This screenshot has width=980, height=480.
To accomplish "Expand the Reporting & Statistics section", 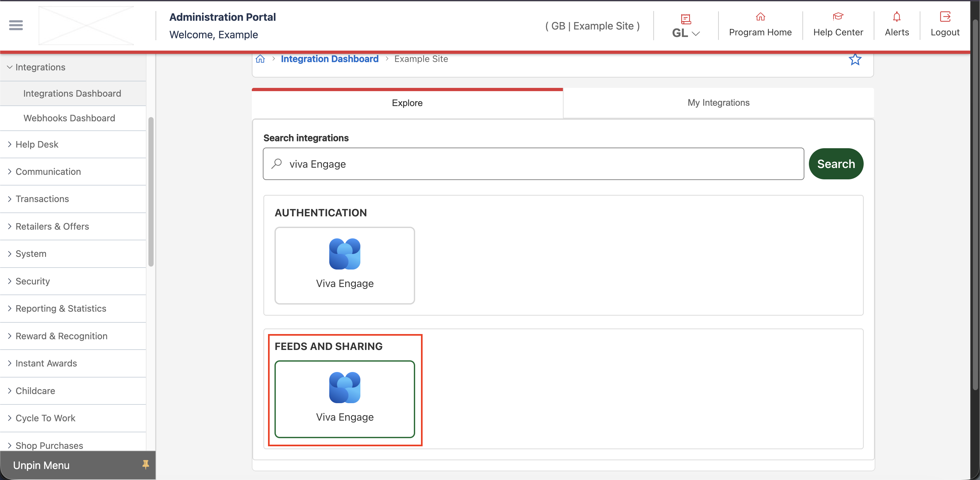I will coord(73,309).
